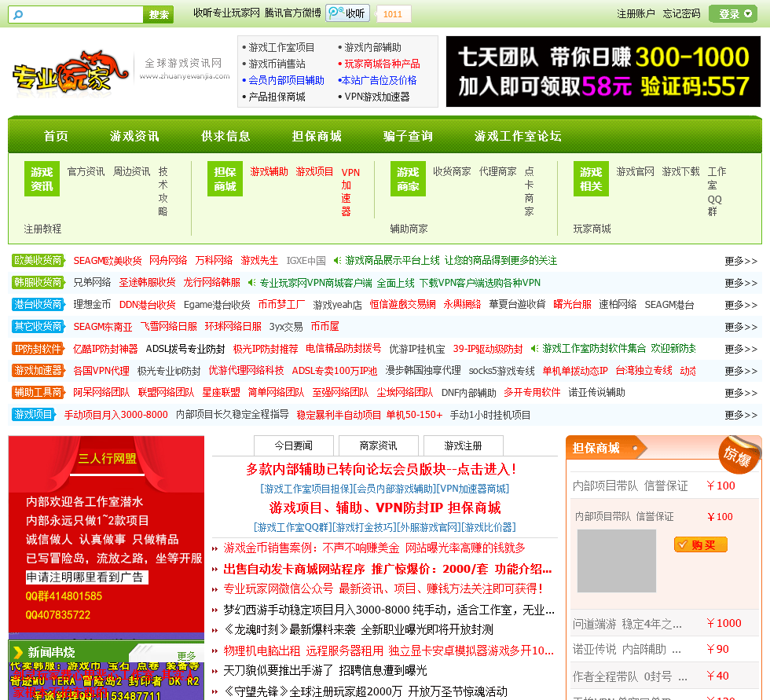This screenshot has height=700, width=770.
Task: Open 手动项目月入3000-8000 link
Action: tap(116, 415)
